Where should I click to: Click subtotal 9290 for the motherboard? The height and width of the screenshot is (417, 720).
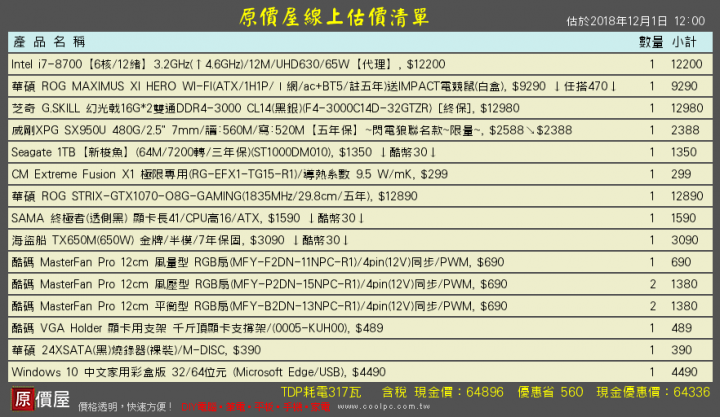coord(684,86)
